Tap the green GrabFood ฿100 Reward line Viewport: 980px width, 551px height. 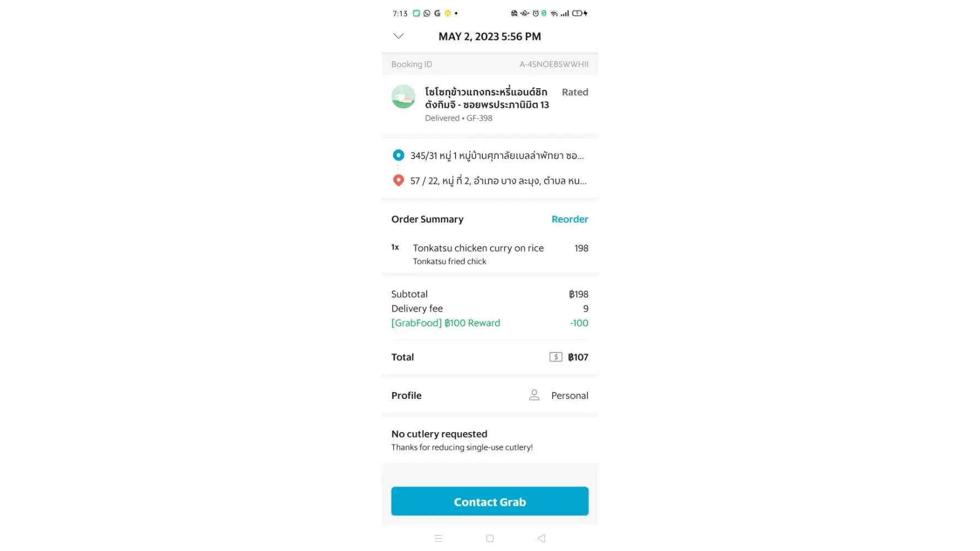point(445,323)
